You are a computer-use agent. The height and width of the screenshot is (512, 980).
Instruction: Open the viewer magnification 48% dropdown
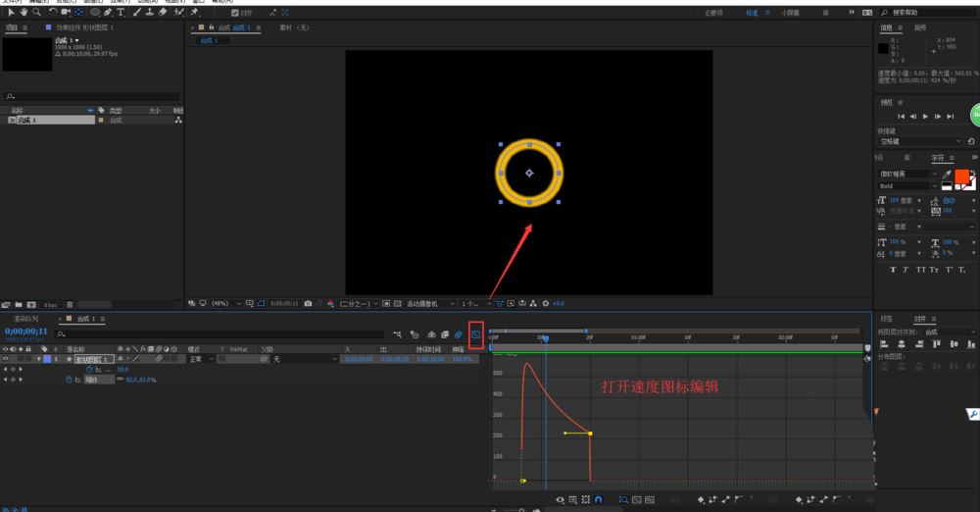(225, 303)
